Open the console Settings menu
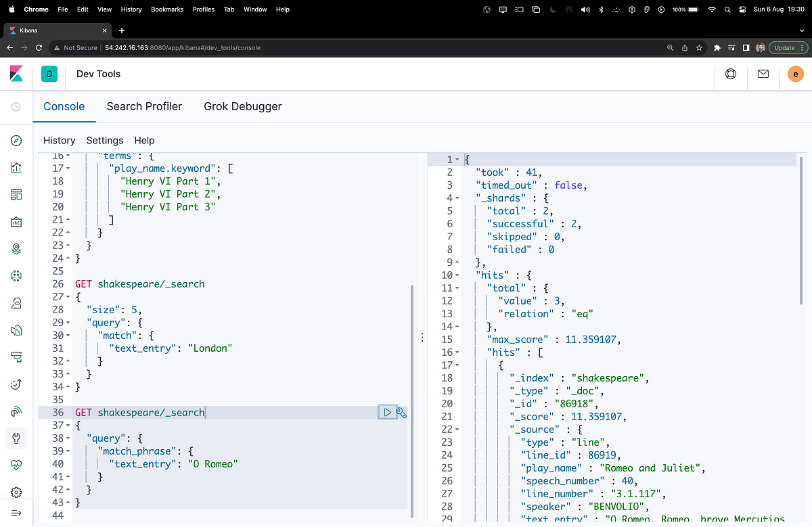 click(x=104, y=140)
